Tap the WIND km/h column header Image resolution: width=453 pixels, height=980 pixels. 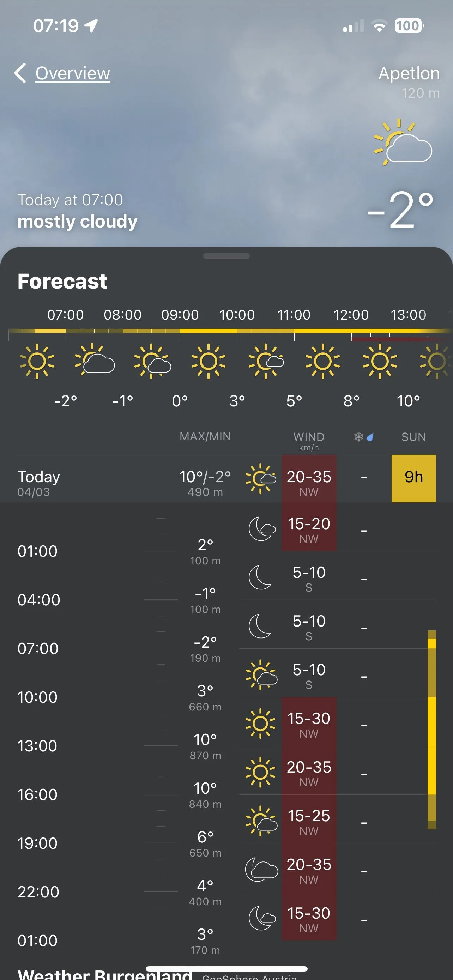pyautogui.click(x=308, y=441)
